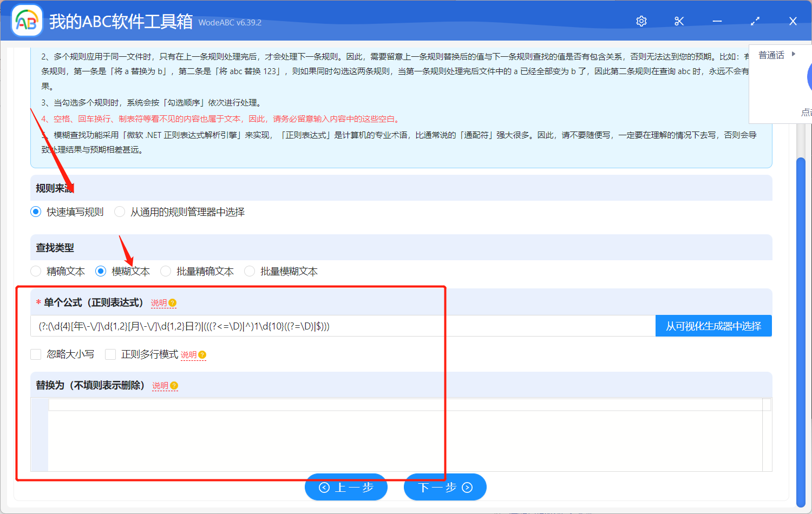Click the scissors tool icon in title bar
Image resolution: width=812 pixels, height=514 pixels.
point(679,21)
